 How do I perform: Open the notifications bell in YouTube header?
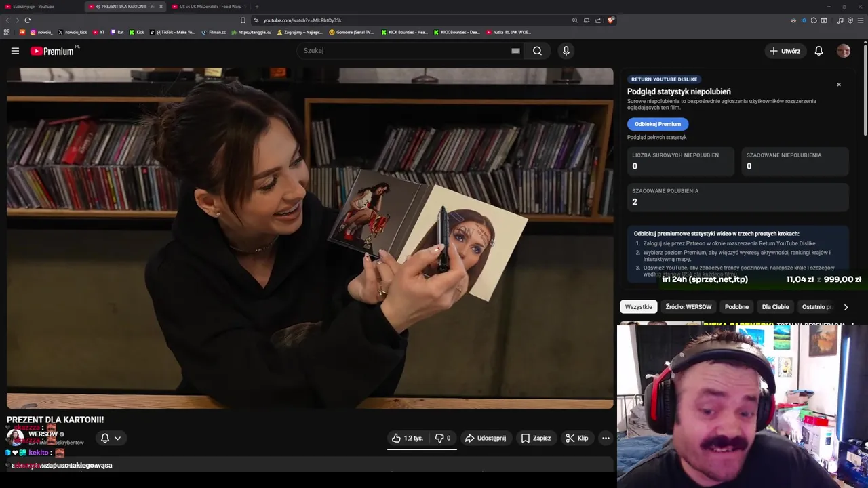tap(818, 51)
